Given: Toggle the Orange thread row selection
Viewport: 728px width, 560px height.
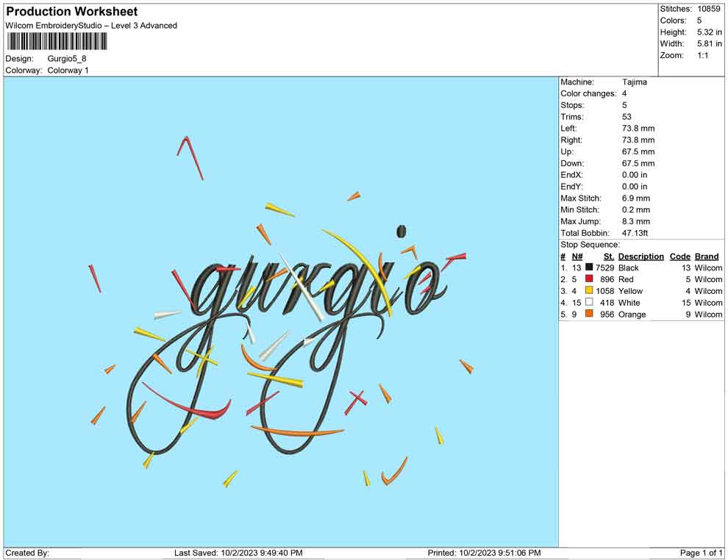Looking at the screenshot, I should pos(632,315).
